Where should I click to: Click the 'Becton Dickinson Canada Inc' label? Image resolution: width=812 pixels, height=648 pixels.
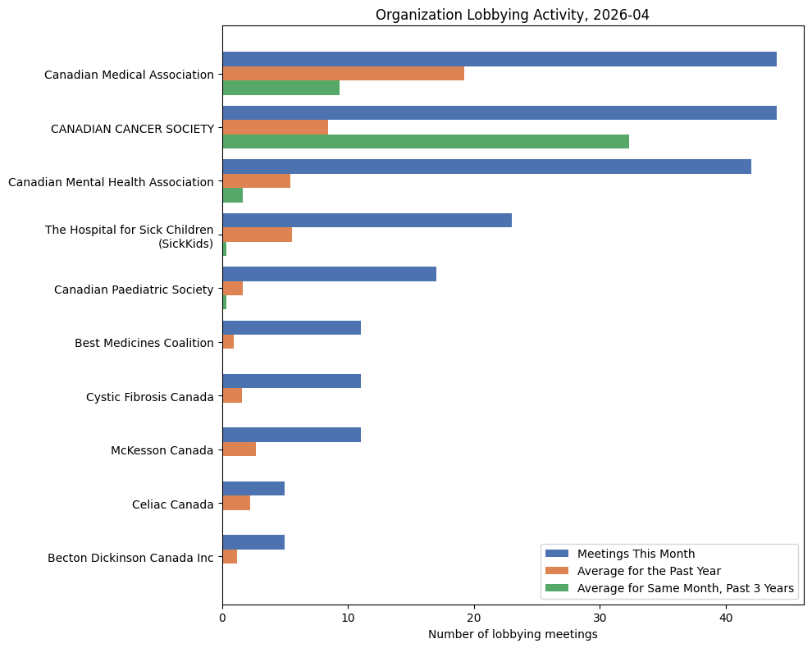(130, 558)
